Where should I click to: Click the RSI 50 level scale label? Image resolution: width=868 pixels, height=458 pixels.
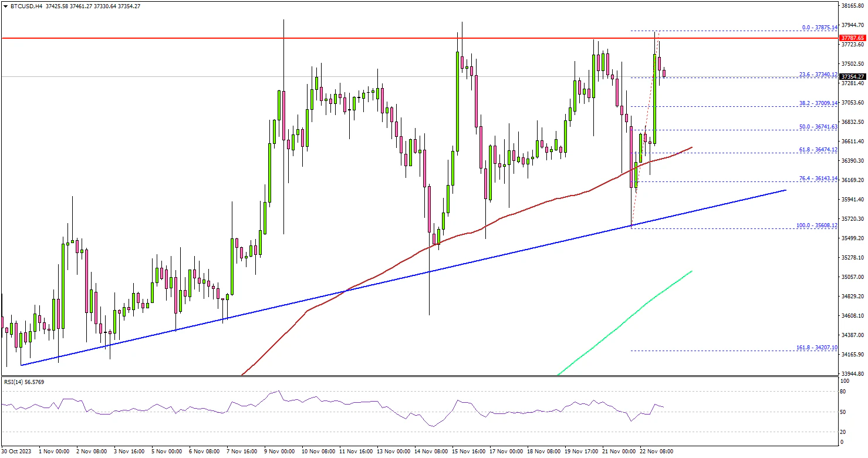pyautogui.click(x=843, y=412)
